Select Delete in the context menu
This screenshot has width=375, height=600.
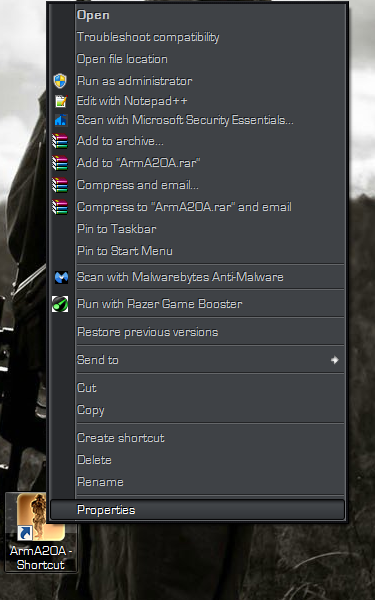[x=197, y=460]
